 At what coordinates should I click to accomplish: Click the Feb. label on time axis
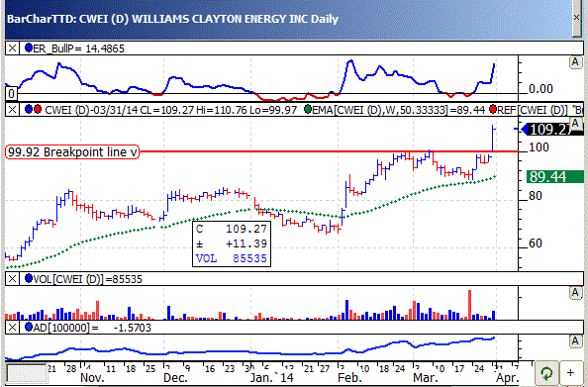pyautogui.click(x=350, y=377)
